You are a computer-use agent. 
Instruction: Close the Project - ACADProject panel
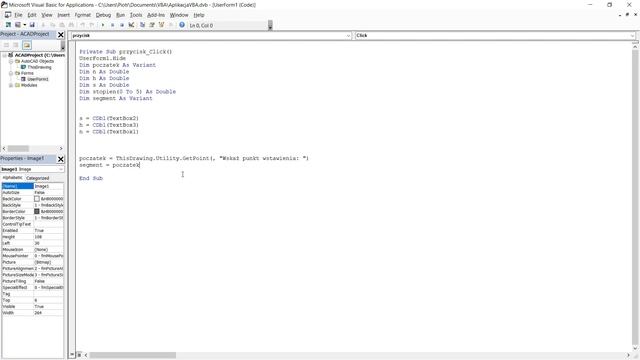[x=61, y=35]
